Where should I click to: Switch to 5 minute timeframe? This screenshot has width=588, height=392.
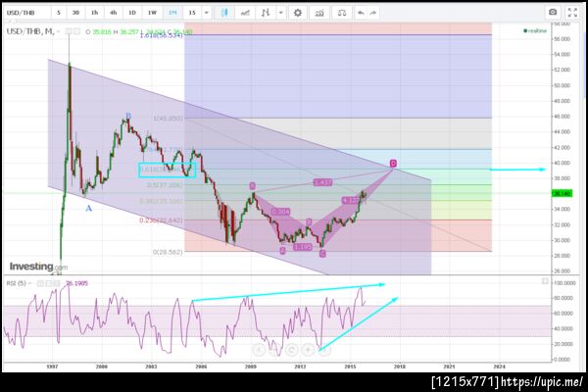tap(59, 13)
